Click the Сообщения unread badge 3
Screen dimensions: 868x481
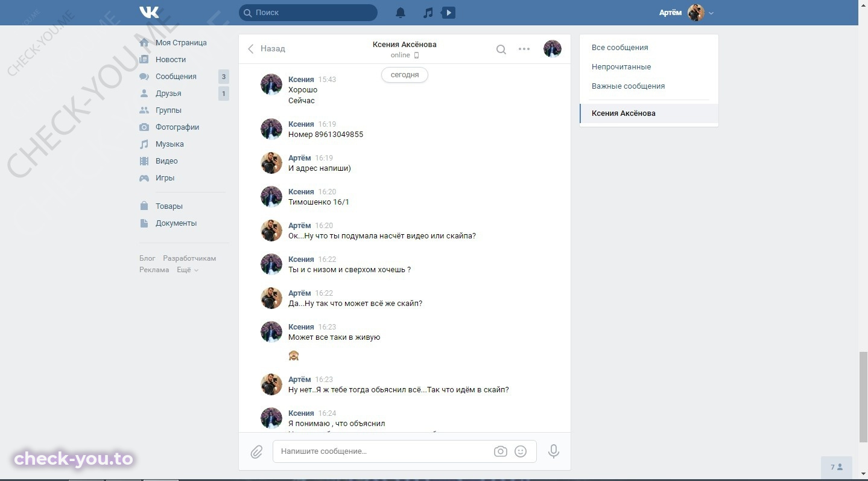pyautogui.click(x=224, y=77)
